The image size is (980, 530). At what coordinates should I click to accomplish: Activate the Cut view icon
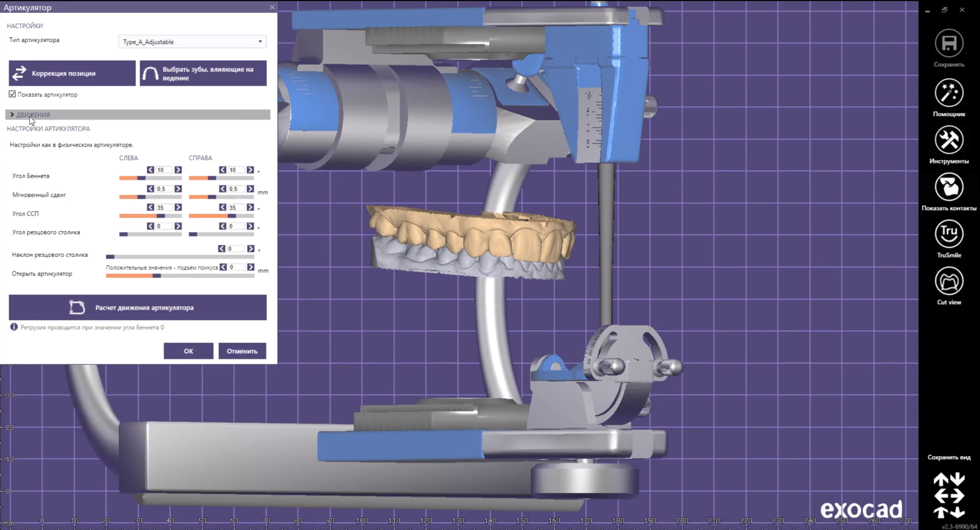click(x=949, y=281)
